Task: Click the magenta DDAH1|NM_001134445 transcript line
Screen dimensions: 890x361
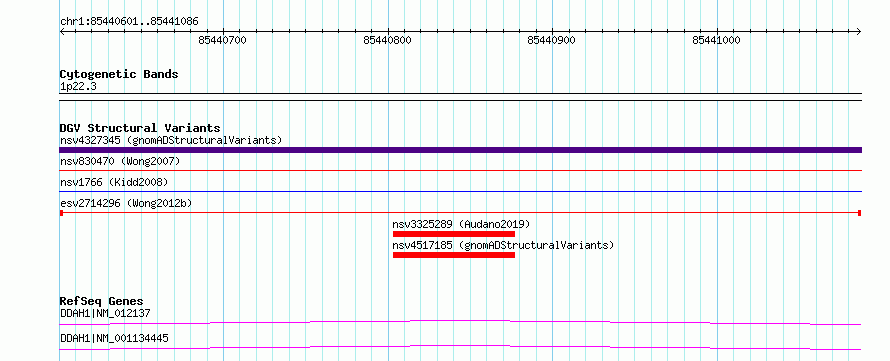Action: [460, 347]
